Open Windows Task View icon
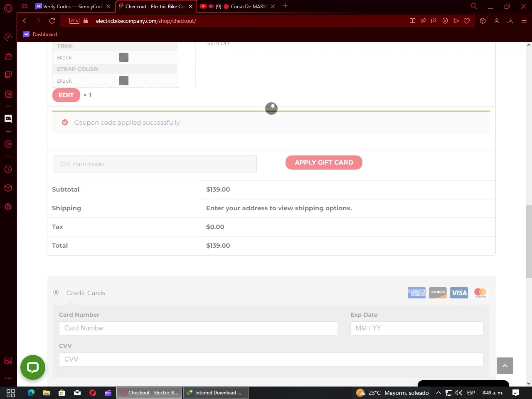The image size is (532, 399). tap(11, 393)
